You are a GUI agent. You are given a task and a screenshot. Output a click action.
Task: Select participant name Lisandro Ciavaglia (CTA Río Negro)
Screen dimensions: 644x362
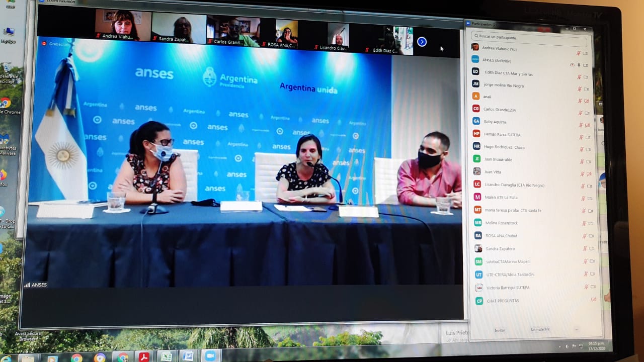tap(514, 185)
